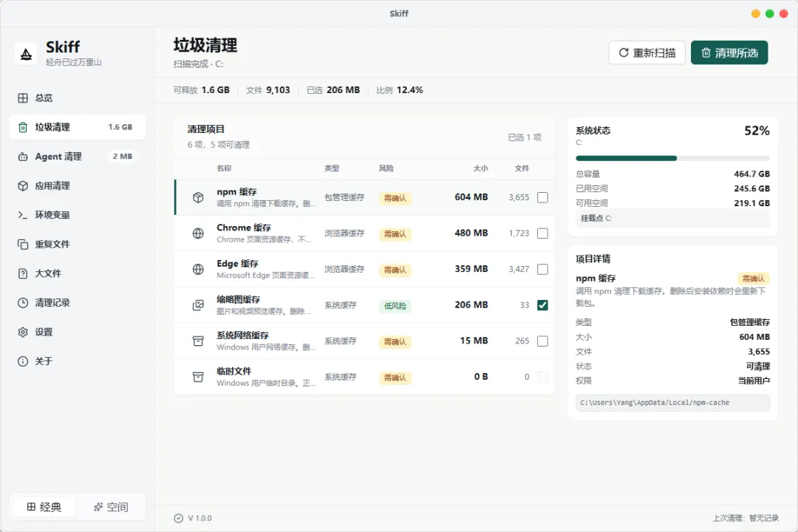798x532 pixels.
Task: Click the info icon beside 关于
Action: (23, 361)
